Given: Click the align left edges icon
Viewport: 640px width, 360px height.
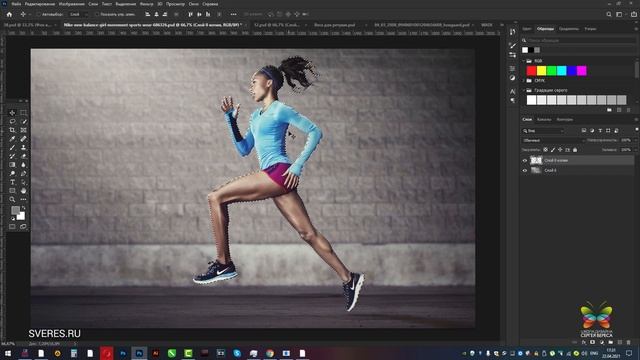Looking at the screenshot, I should click(147, 14).
